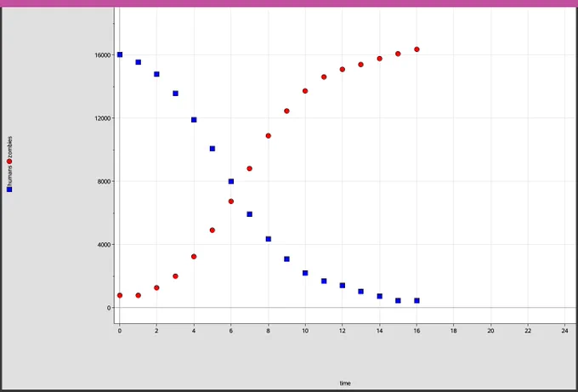Select the humans data point at time 5
This screenshot has width=578, height=392.
[212, 149]
